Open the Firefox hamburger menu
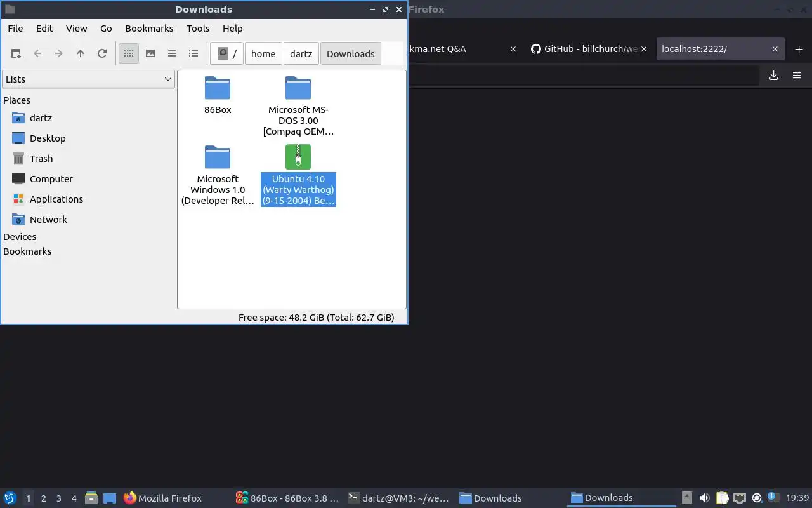The height and width of the screenshot is (508, 812). pos(797,76)
